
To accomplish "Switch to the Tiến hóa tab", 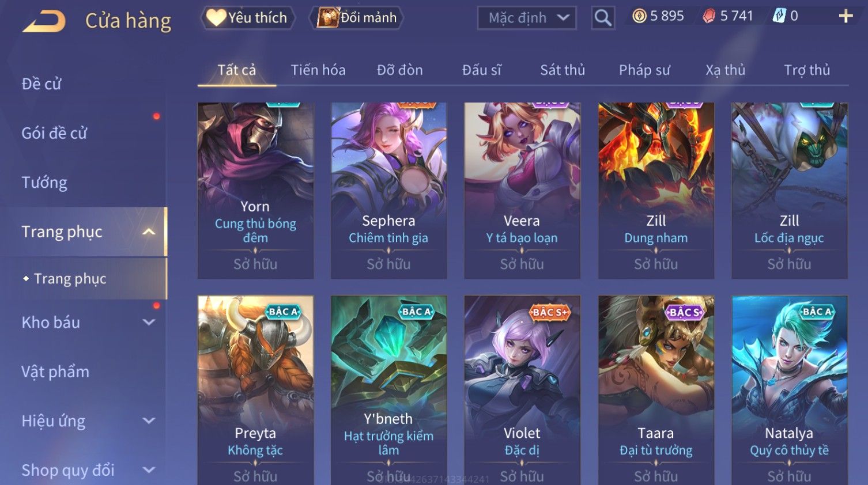I will (x=318, y=70).
